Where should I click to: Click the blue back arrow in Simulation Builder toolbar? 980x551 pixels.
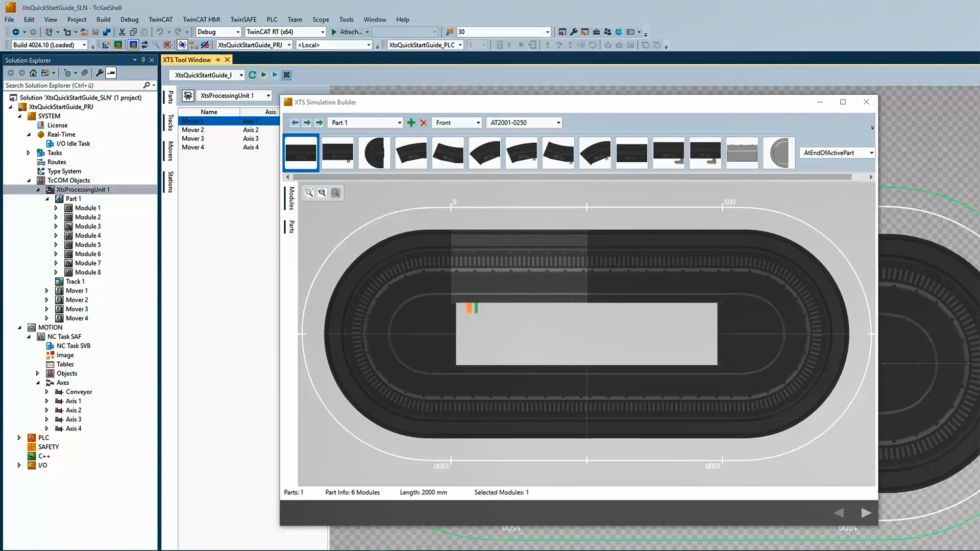(295, 122)
